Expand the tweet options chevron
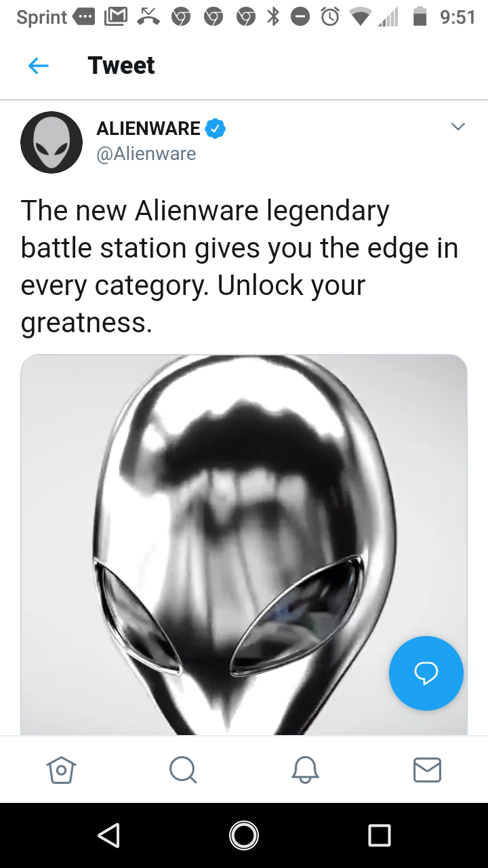The width and height of the screenshot is (488, 868). (458, 127)
